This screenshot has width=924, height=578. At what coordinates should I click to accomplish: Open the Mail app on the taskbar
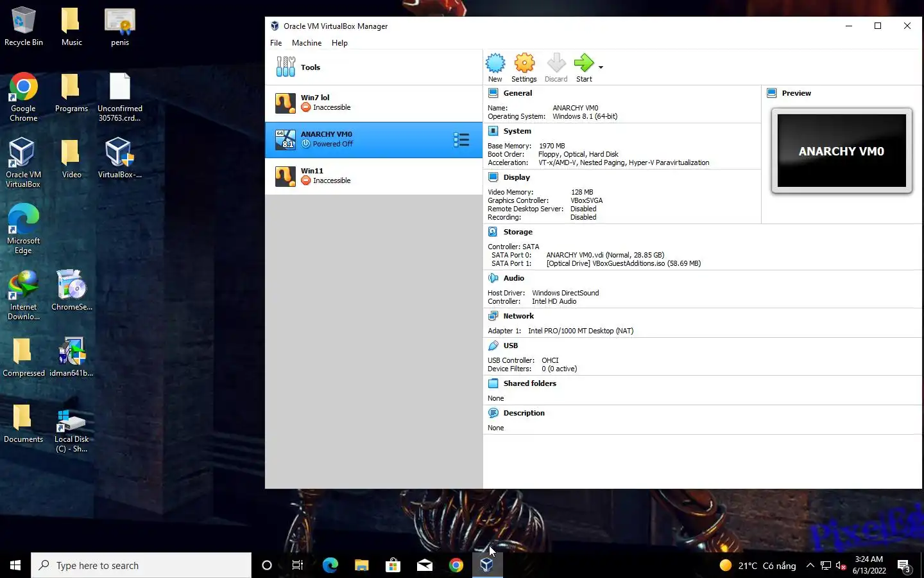(x=424, y=565)
